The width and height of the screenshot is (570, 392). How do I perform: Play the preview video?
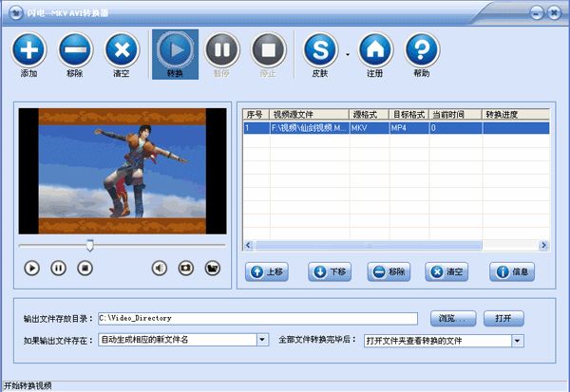click(x=32, y=269)
